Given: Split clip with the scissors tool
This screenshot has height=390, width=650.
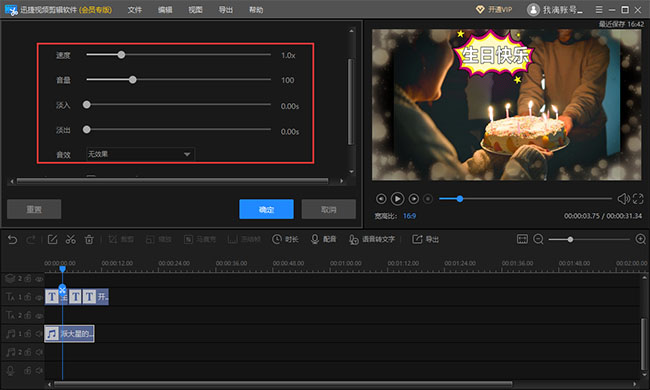Looking at the screenshot, I should pos(70,240).
